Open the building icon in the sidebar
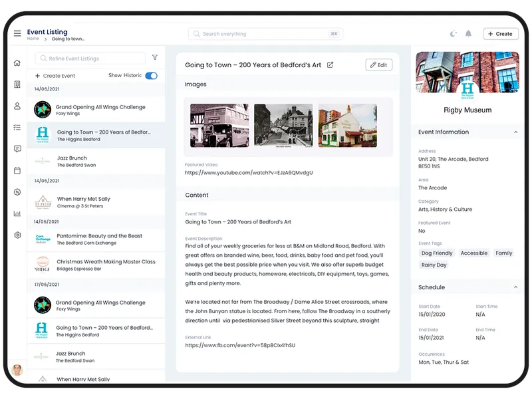 17,84
